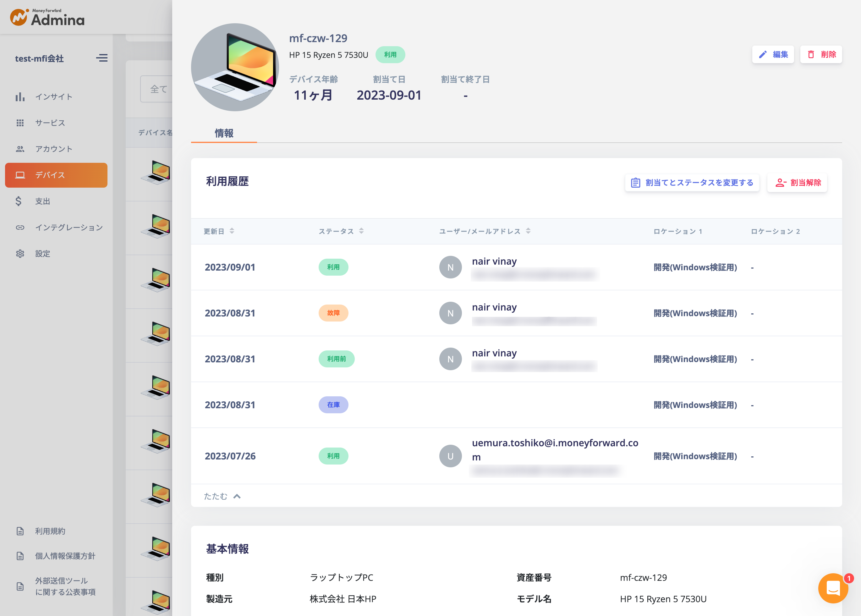
Task: Open the 設定 (Settings) gear icon
Action: click(20, 253)
